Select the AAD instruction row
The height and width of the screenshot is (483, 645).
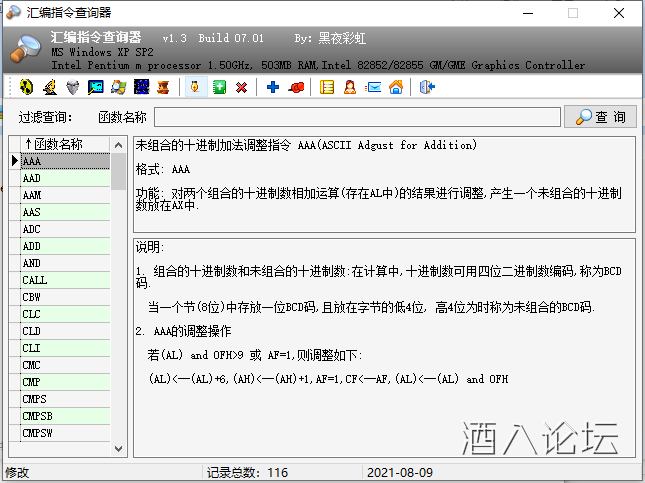pos(65,178)
